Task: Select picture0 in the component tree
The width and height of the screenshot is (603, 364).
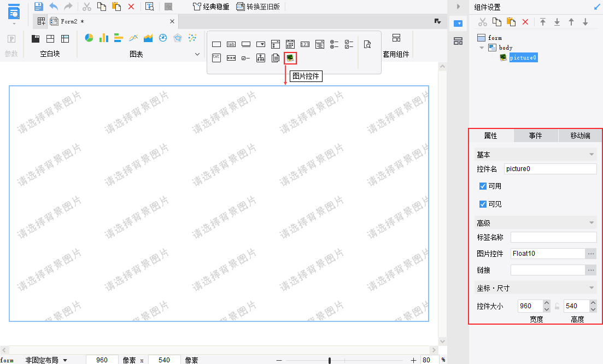Action: (523, 57)
